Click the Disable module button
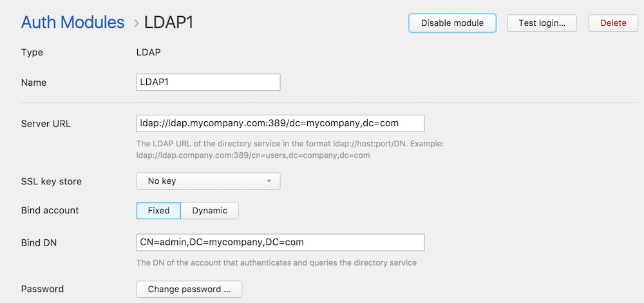Image resolution: width=644 pixels, height=303 pixels. [452, 23]
